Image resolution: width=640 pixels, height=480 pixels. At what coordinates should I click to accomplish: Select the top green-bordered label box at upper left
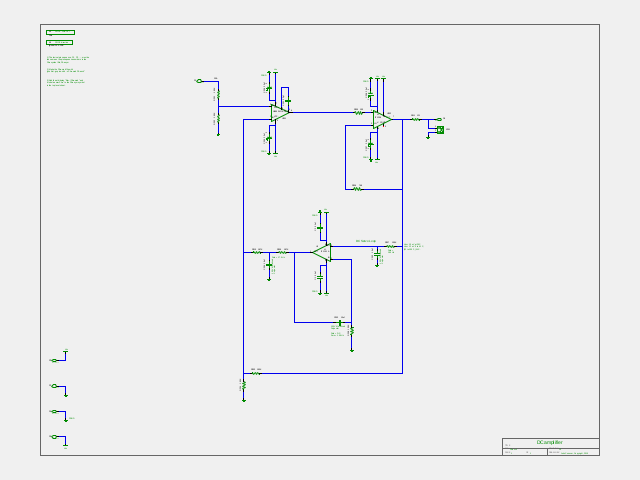pyautogui.click(x=60, y=32)
